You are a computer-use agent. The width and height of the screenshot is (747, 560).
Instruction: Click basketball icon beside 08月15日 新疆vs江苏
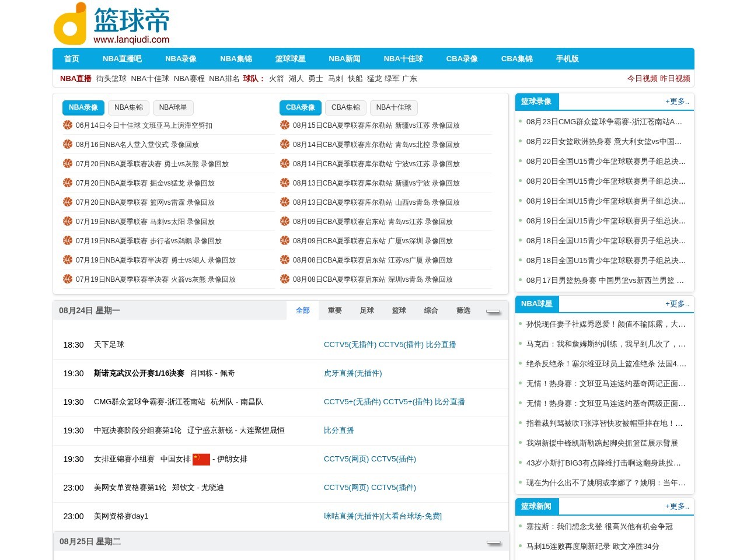tap(285, 125)
